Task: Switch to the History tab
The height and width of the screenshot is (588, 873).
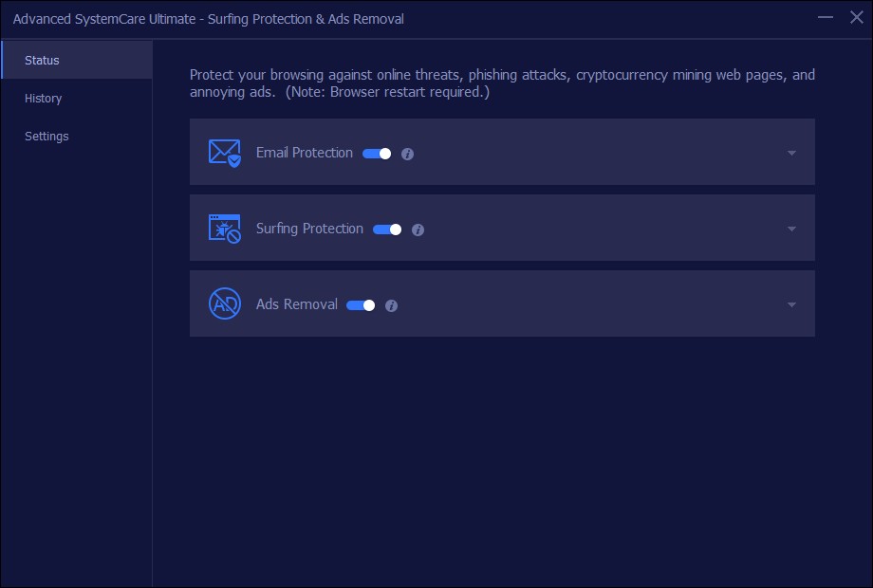Action: pyautogui.click(x=44, y=98)
